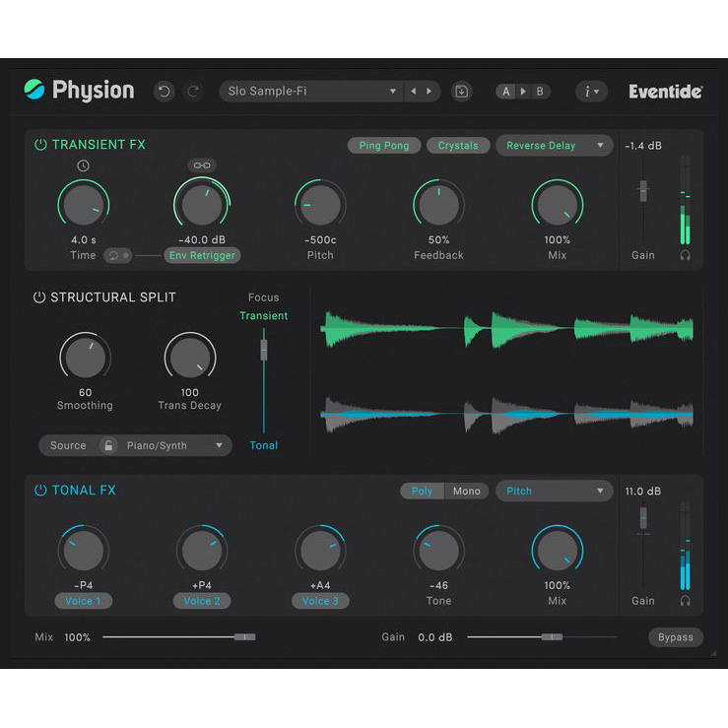Copy A to B arrow button

[523, 91]
